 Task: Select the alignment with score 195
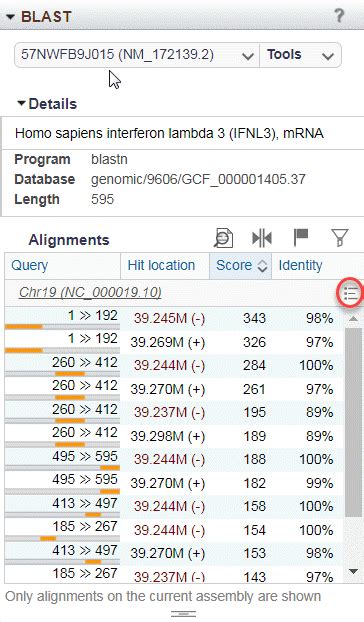(x=174, y=413)
